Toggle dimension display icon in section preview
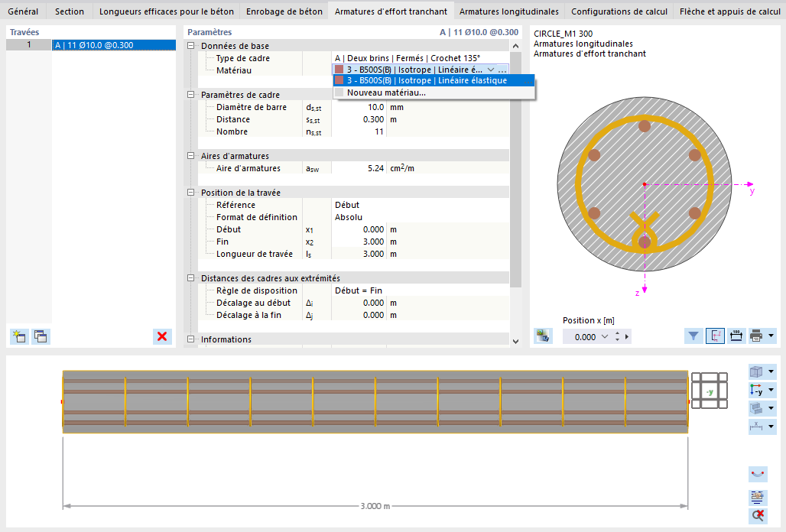Viewport: 786px width, 532px height. (x=736, y=336)
